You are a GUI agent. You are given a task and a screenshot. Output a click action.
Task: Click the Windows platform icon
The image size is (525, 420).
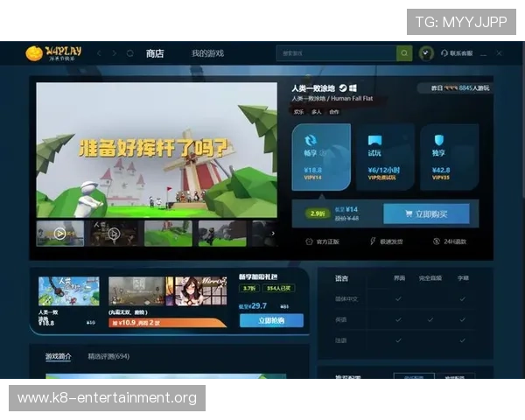pos(353,88)
